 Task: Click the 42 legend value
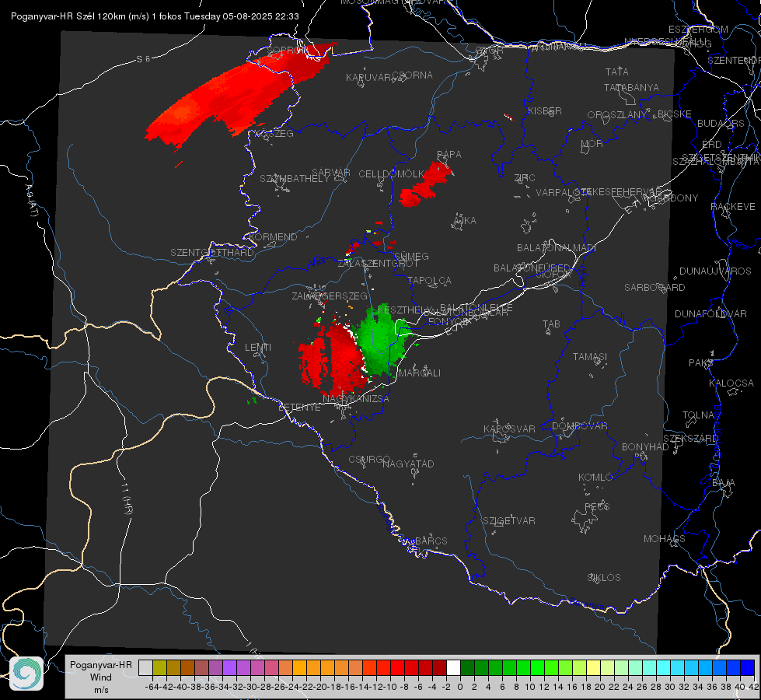[754, 687]
